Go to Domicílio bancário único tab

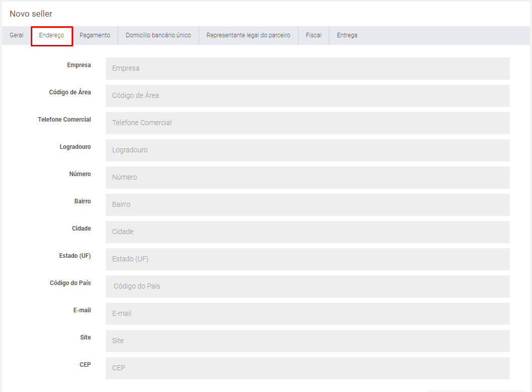[158, 35]
